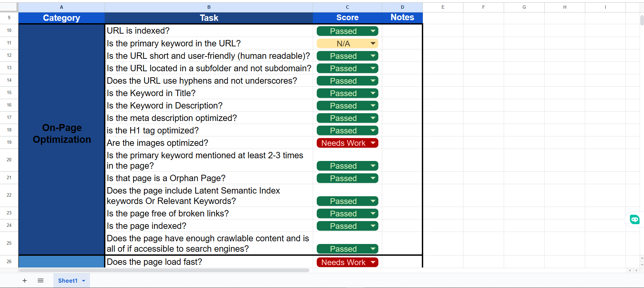
Task: Click the green chat assistant icon
Action: tap(634, 220)
